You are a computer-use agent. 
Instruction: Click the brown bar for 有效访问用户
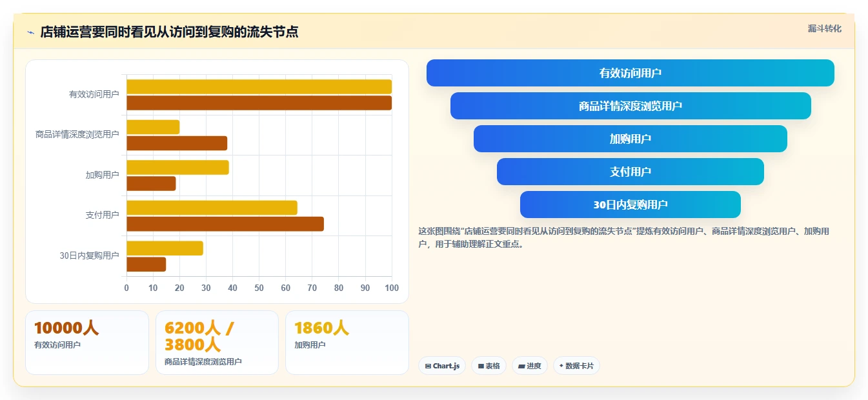click(x=259, y=103)
